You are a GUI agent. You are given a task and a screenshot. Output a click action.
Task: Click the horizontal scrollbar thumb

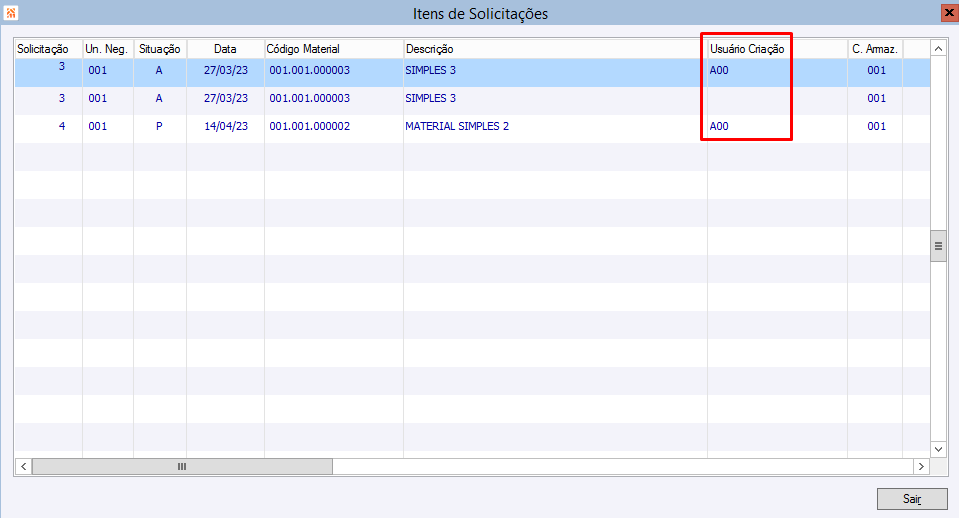click(x=182, y=467)
